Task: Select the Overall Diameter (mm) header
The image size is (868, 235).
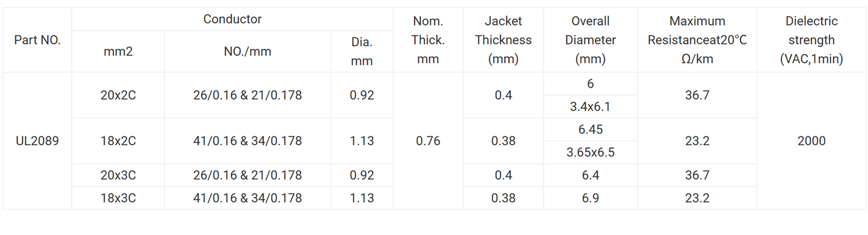Action: (590, 40)
